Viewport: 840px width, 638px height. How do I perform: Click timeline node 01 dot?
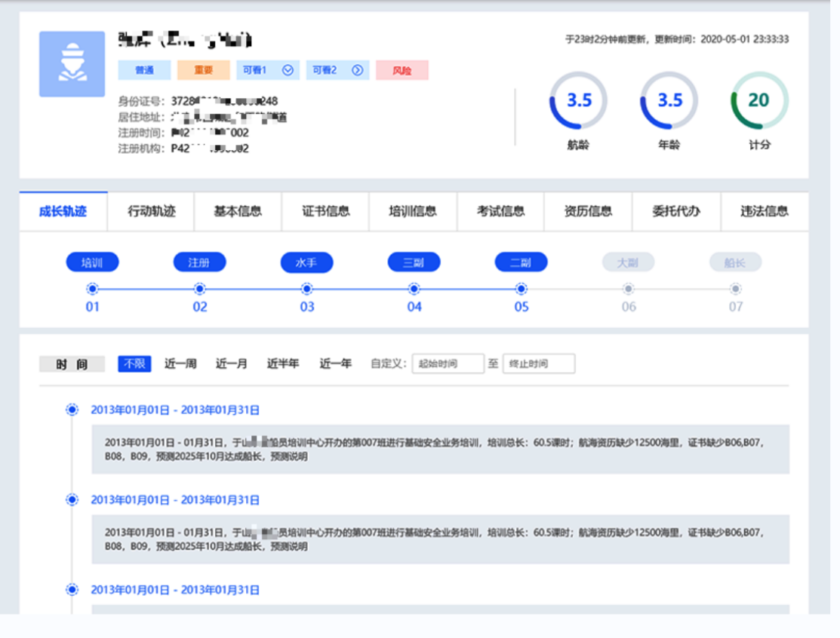(x=92, y=289)
